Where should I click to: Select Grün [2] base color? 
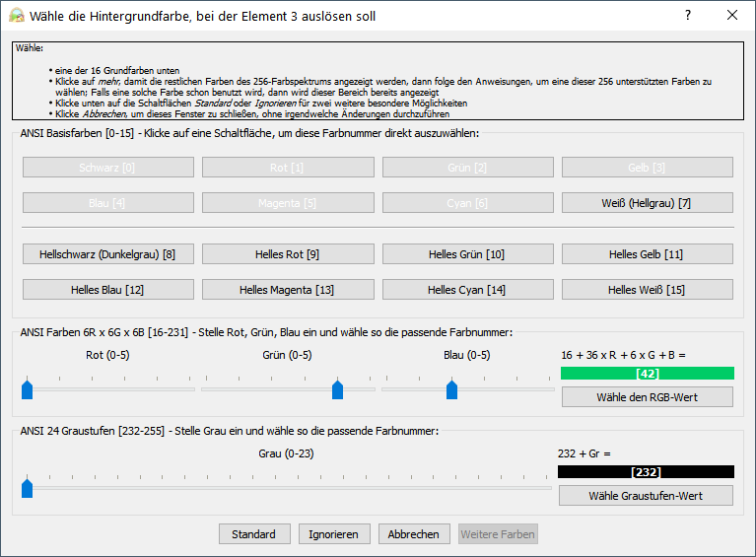click(467, 168)
